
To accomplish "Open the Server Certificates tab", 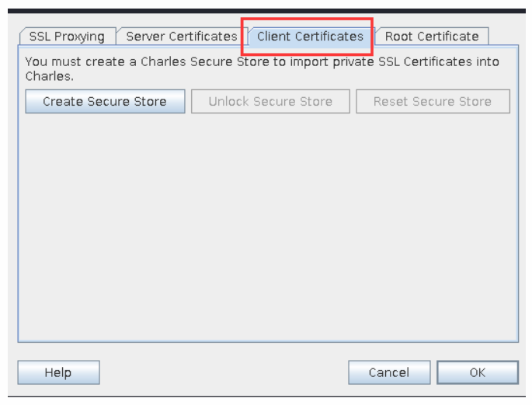I will coord(181,37).
